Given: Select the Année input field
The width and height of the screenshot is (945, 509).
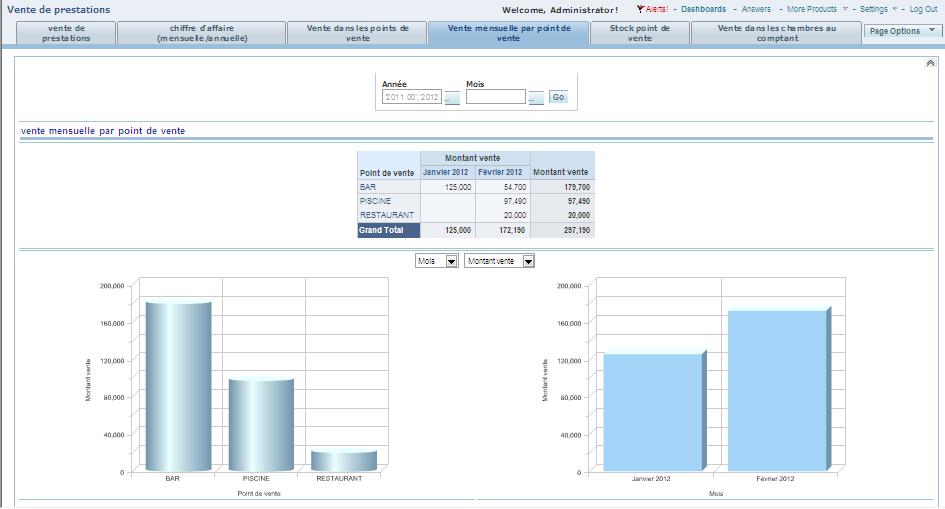Looking at the screenshot, I should (x=412, y=96).
